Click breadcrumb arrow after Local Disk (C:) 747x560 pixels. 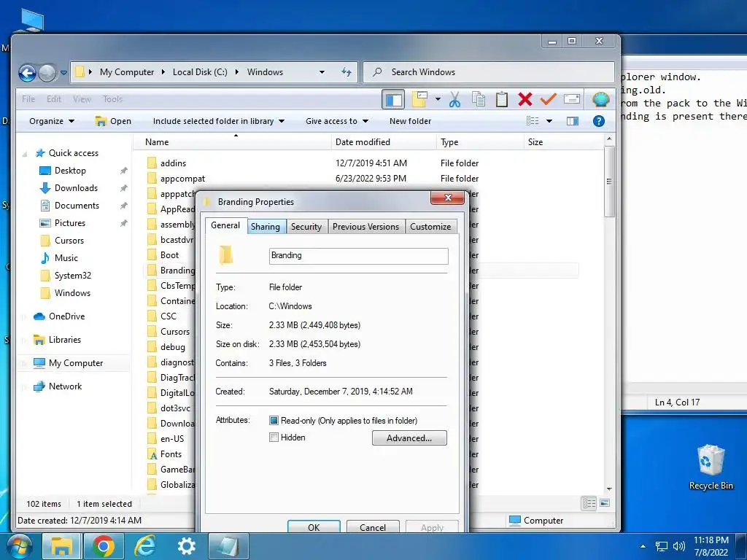tap(237, 72)
